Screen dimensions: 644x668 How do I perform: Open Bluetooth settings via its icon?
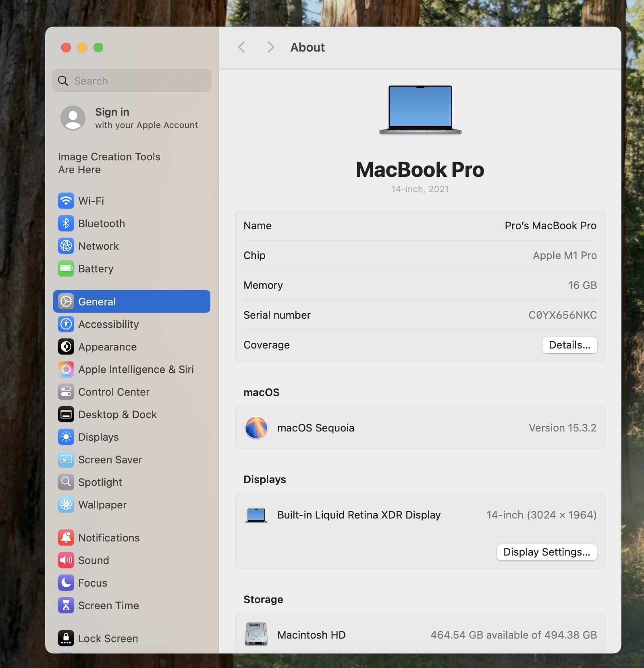point(66,223)
